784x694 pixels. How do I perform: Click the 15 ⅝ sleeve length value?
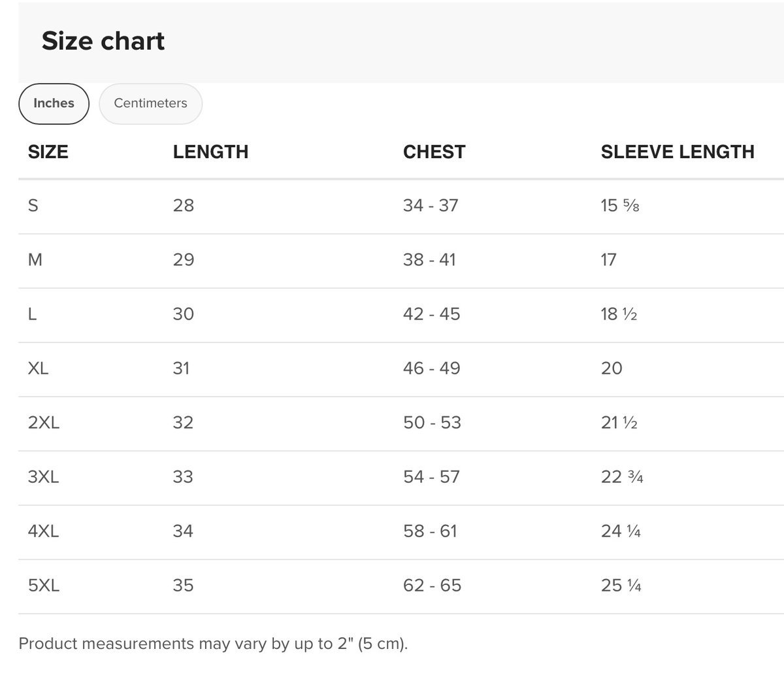619,205
